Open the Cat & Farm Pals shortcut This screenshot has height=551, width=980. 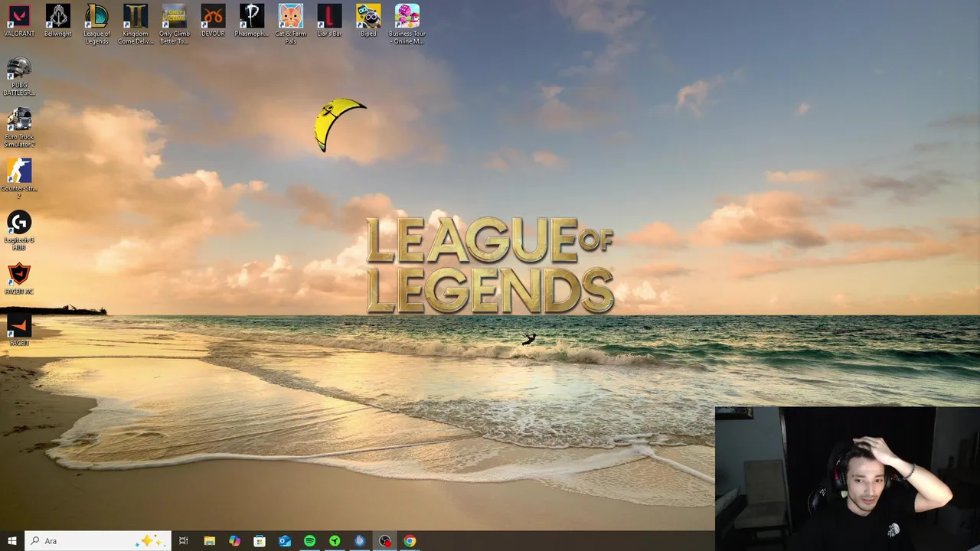point(290,24)
